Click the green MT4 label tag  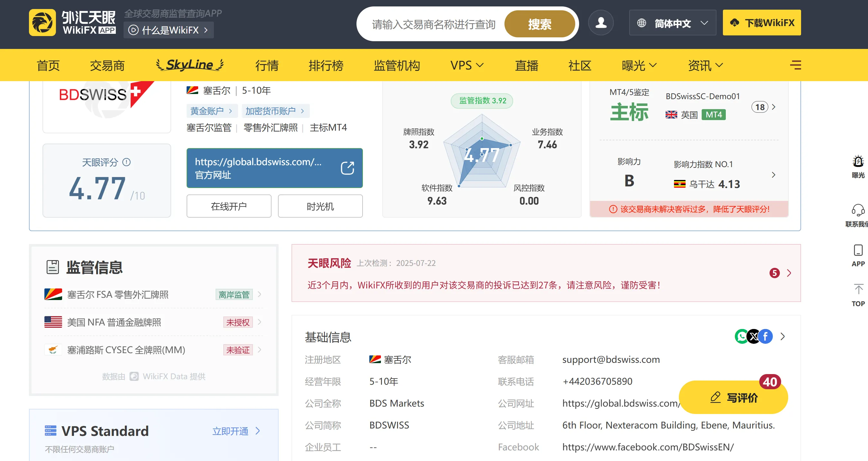[x=714, y=115]
